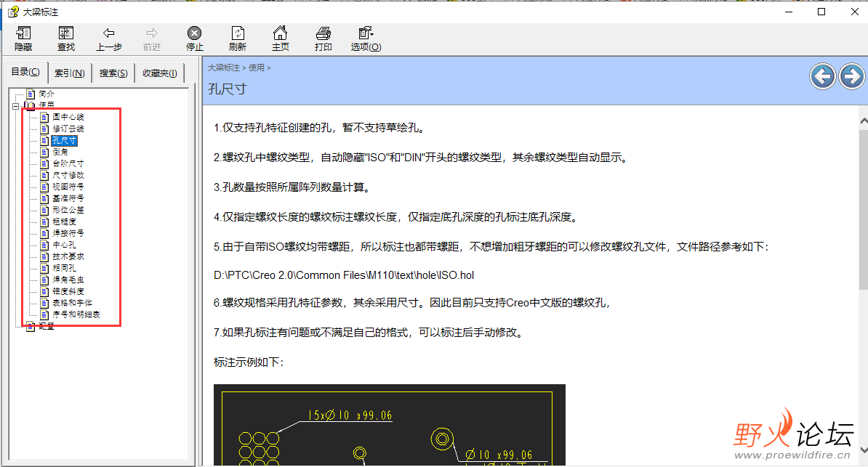Open the 序号和明细表 topic
The image size is (868, 467).
(x=76, y=314)
